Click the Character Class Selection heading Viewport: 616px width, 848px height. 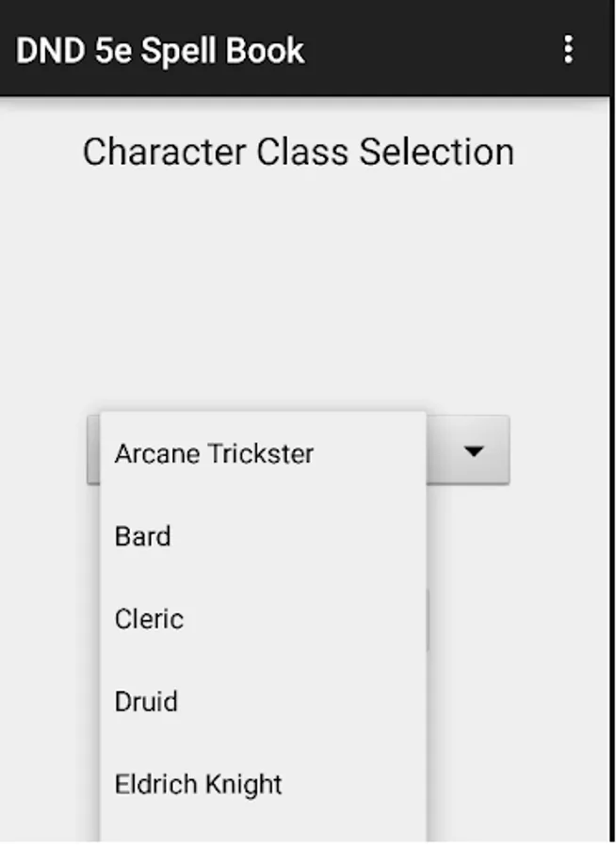tap(299, 152)
